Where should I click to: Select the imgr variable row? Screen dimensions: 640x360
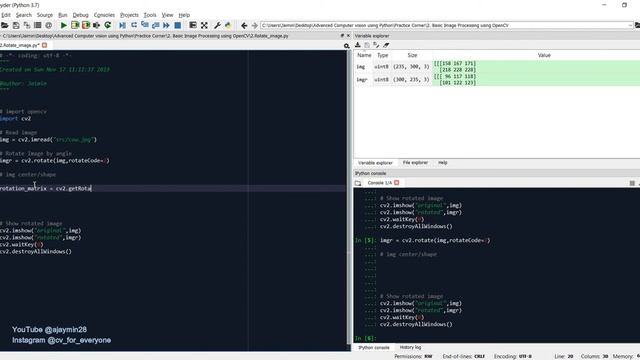[x=497, y=80]
